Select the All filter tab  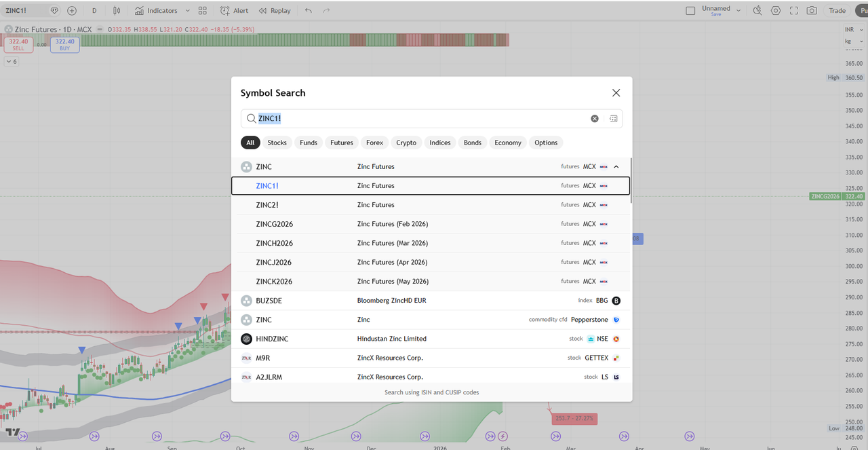tap(250, 143)
